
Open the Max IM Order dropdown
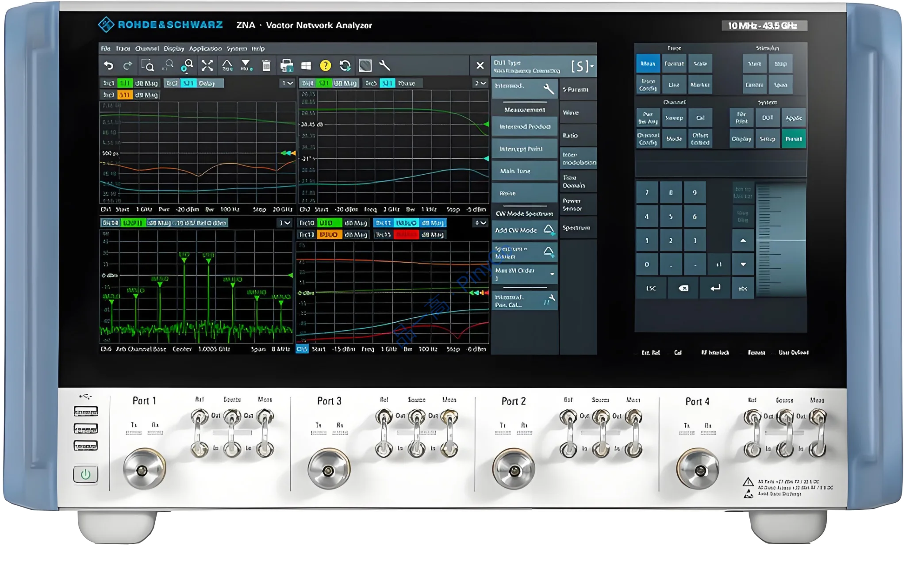click(524, 274)
